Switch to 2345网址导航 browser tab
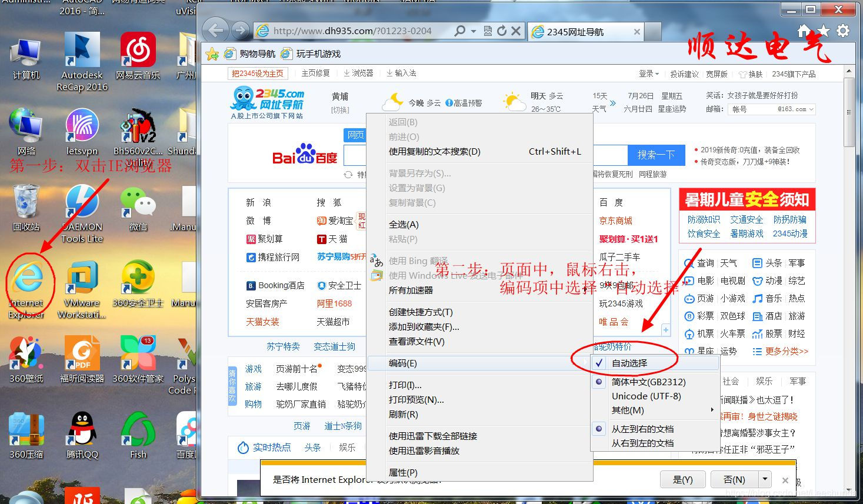 point(586,32)
